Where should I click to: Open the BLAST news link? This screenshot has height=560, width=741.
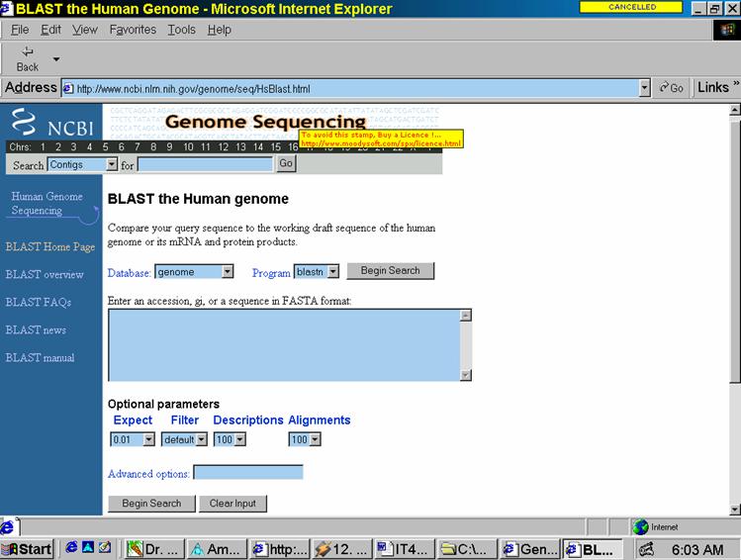(x=36, y=329)
